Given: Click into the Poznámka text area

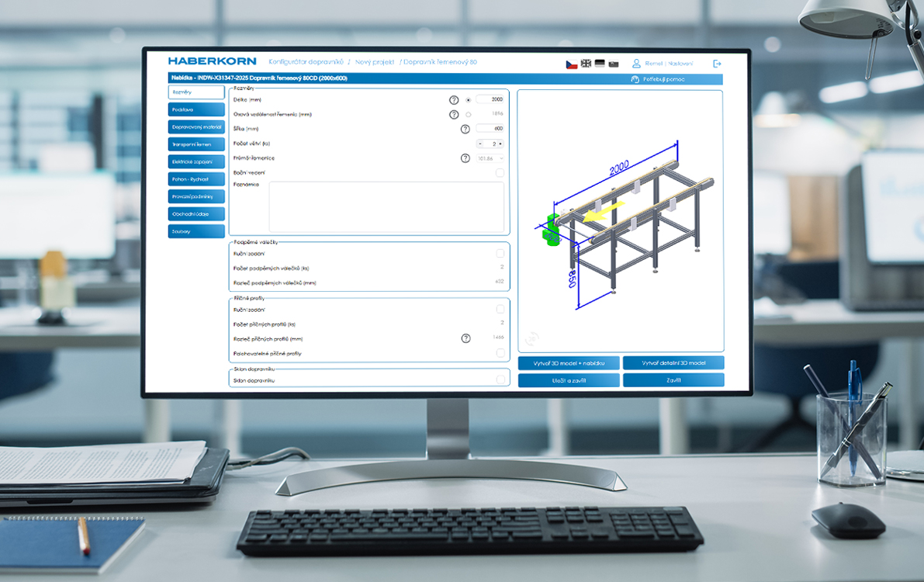Looking at the screenshot, I should (386, 206).
